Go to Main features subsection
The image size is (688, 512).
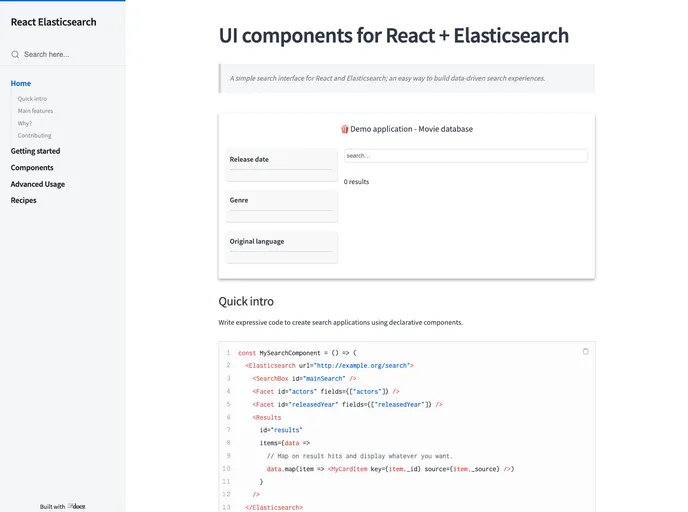[x=35, y=111]
